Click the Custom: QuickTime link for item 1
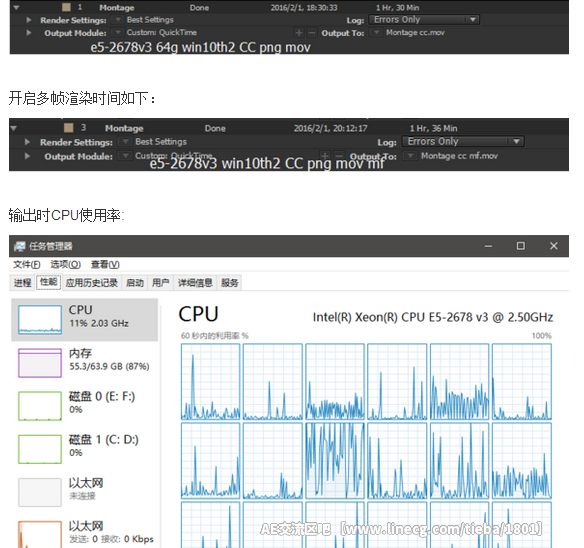The height and width of the screenshot is (548, 584). point(162,32)
